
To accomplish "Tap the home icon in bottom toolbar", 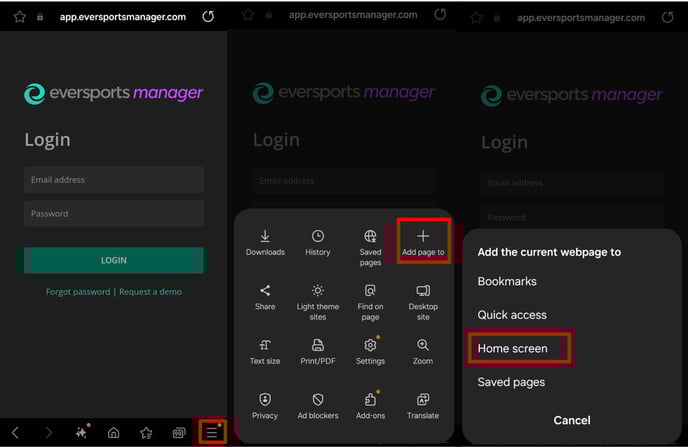I will pos(114,433).
